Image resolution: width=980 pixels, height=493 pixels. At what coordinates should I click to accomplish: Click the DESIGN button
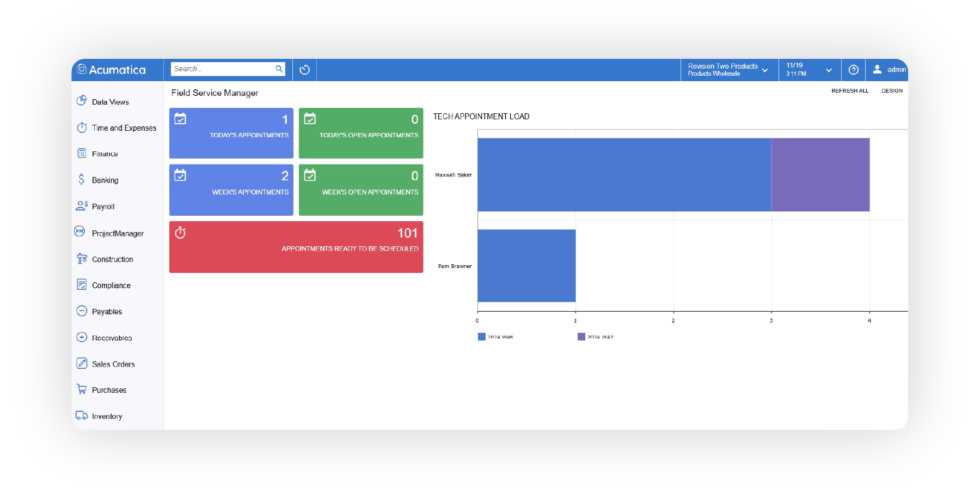(892, 91)
